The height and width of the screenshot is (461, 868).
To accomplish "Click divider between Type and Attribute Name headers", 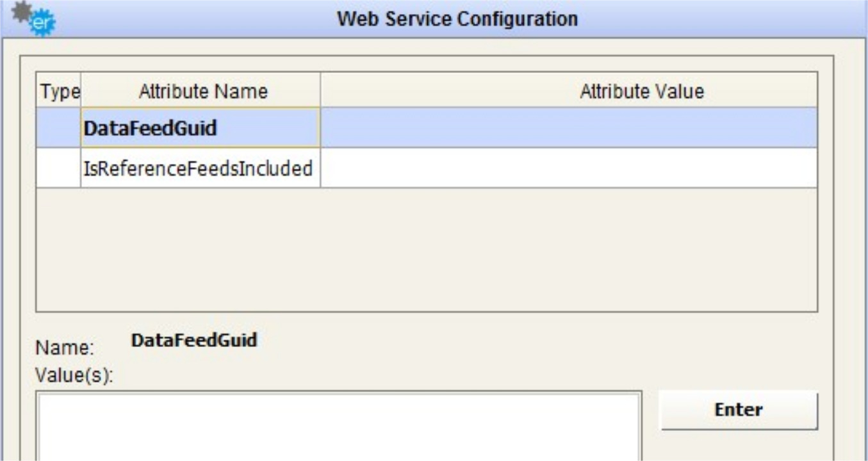I will point(81,92).
